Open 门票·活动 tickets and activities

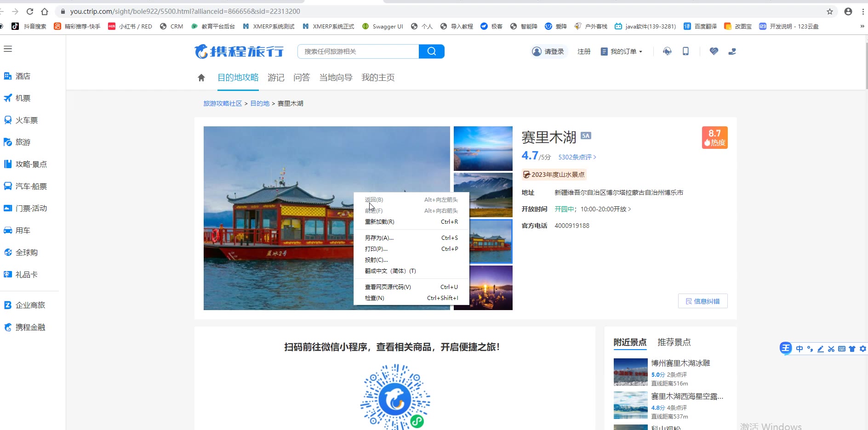click(25, 209)
